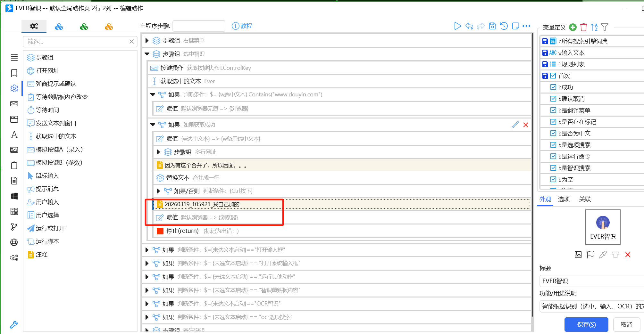This screenshot has height=334, width=644.
Task: Undo the last edit
Action: [x=469, y=26]
